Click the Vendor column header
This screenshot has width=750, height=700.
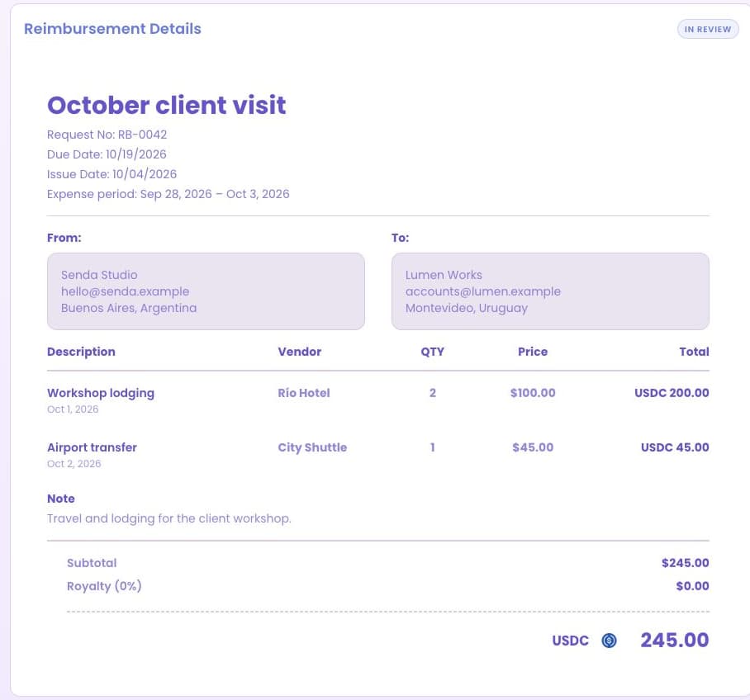tap(300, 352)
